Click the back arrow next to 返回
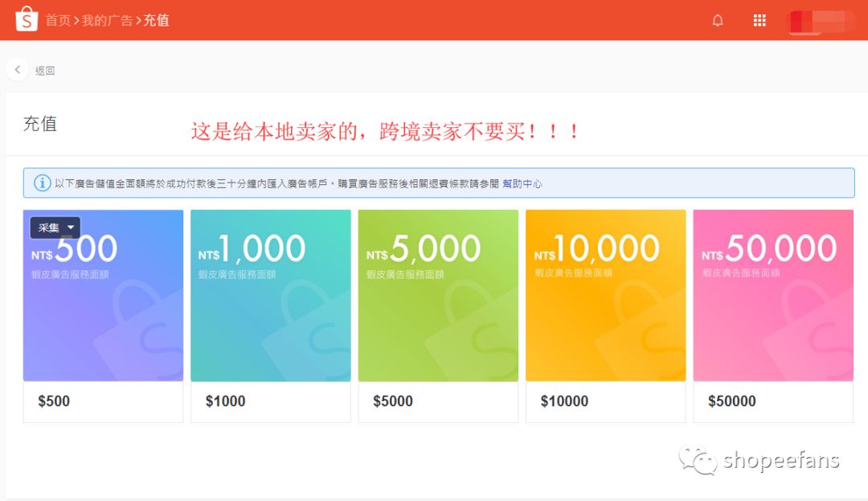The width and height of the screenshot is (868, 501). pyautogui.click(x=17, y=69)
